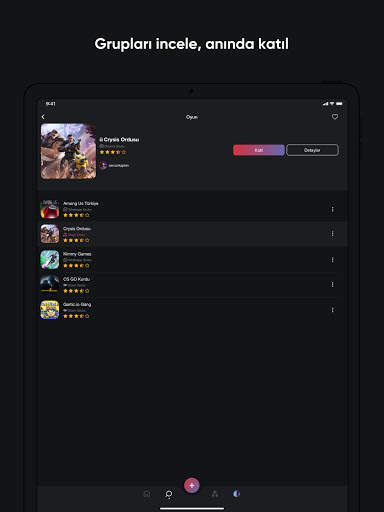Go back with the left chevron arrow
Viewport: 384px width, 512px height.
pyautogui.click(x=43, y=117)
